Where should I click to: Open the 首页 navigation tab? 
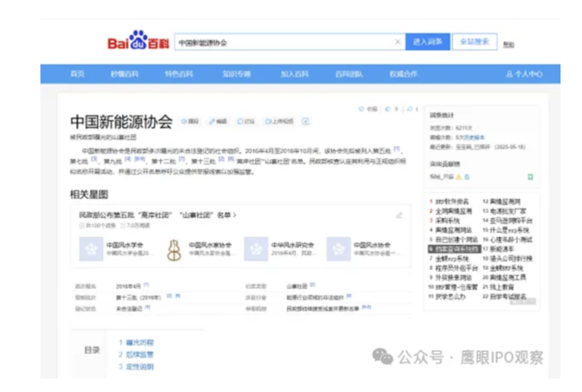pyautogui.click(x=77, y=74)
